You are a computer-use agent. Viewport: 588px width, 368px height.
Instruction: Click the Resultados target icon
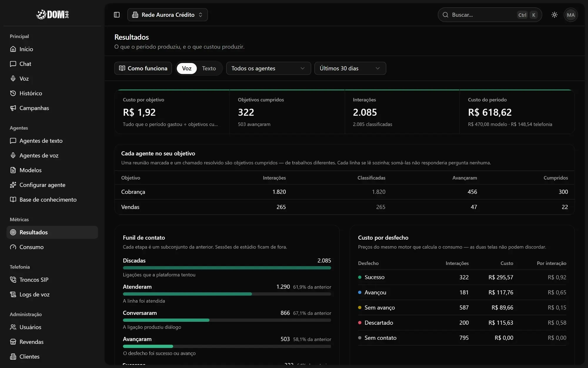[13, 232]
